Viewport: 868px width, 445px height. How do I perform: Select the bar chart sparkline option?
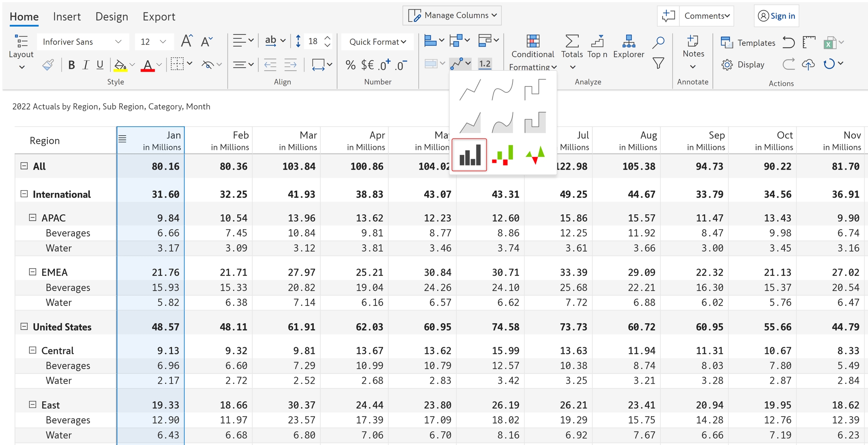(469, 155)
